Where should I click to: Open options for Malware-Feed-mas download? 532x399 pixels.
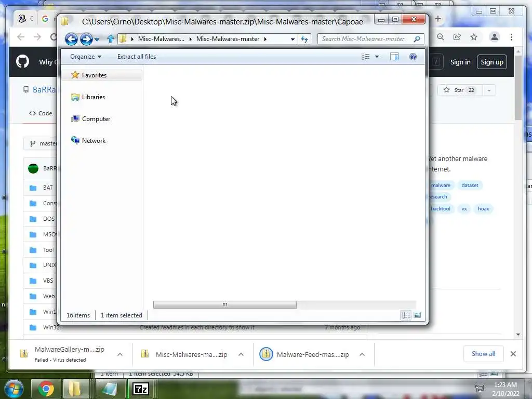click(362, 354)
